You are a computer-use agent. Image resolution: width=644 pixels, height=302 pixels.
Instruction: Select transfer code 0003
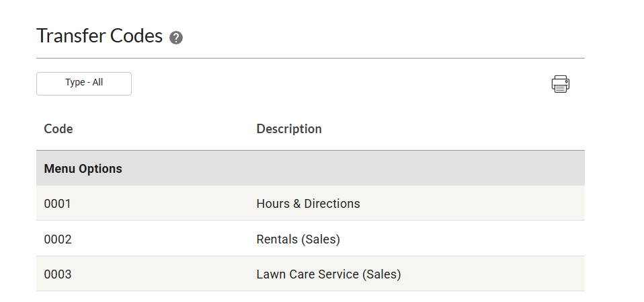click(57, 274)
